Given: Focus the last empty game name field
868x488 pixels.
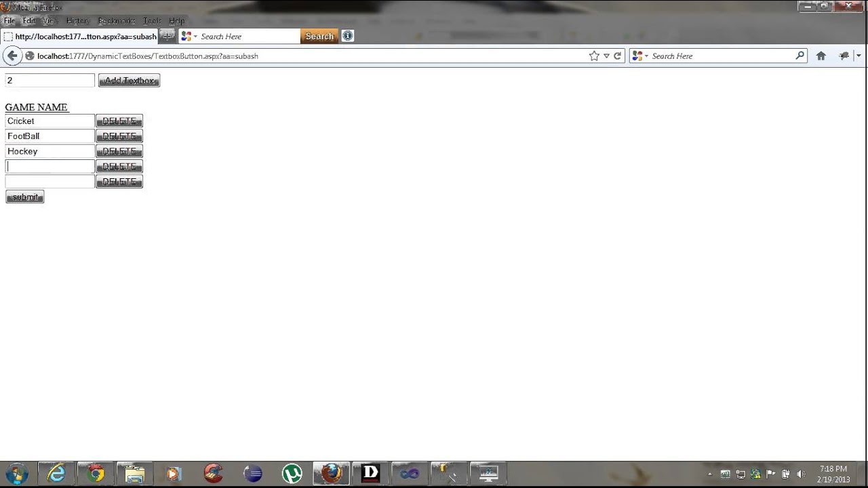Looking at the screenshot, I should point(50,182).
